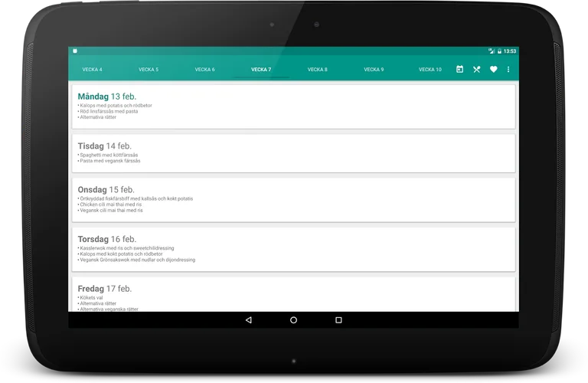Open the calendar today icon
Viewport: 588px width, 383px height.
click(x=459, y=69)
